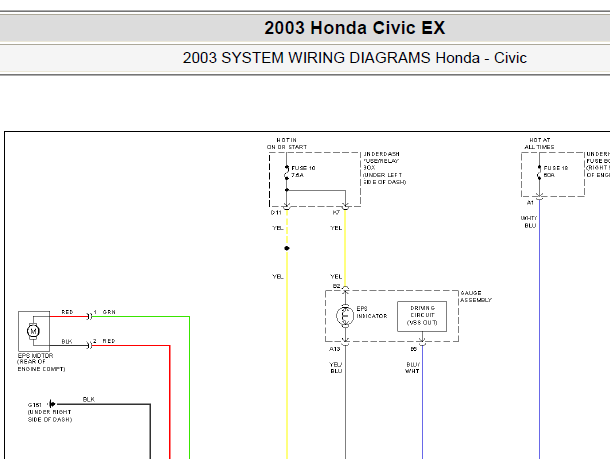Select the '2003 SYSTEM WIRING DIAGRAMS Honda - Civic' heading
Image resolution: width=610 pixels, height=459 pixels.
click(354, 58)
